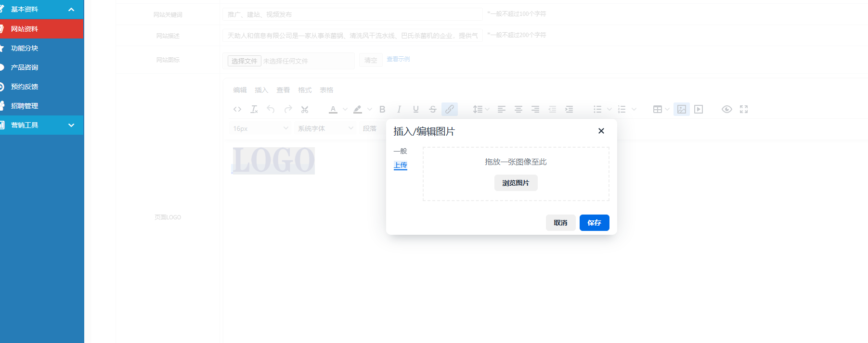Click the blue 保存 button
This screenshot has height=343, width=868.
tap(594, 223)
